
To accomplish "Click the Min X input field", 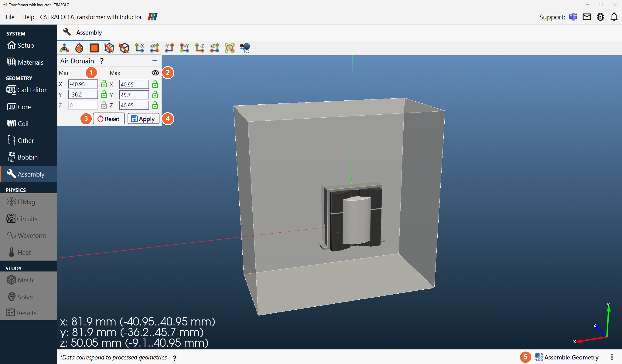I will [83, 84].
